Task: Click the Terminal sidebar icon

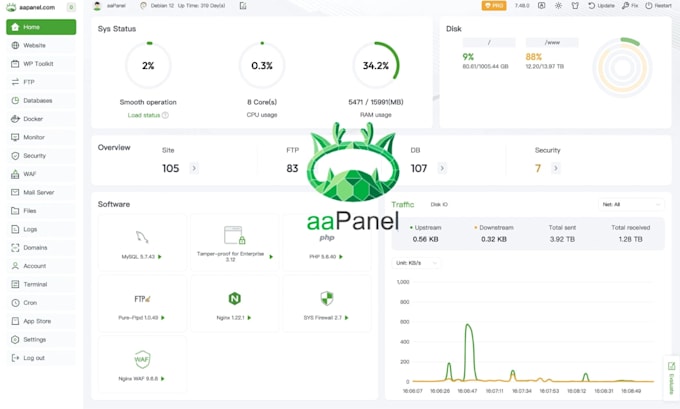Action: coord(15,285)
